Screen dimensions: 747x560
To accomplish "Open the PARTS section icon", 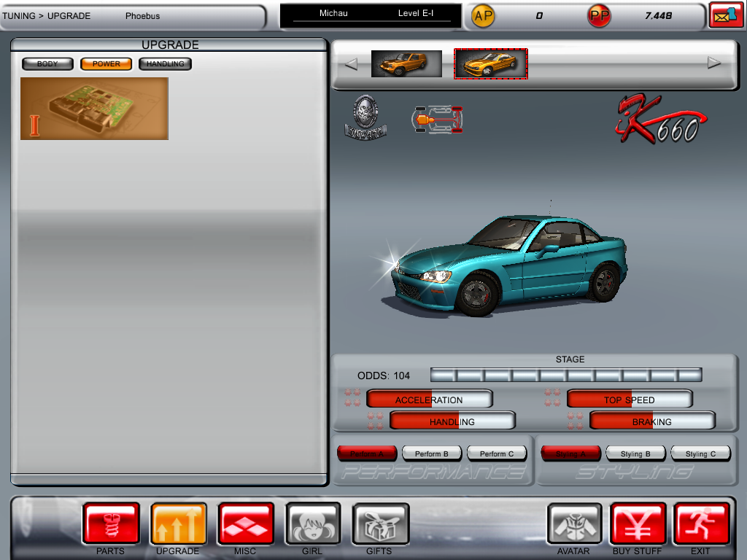I will (111, 524).
